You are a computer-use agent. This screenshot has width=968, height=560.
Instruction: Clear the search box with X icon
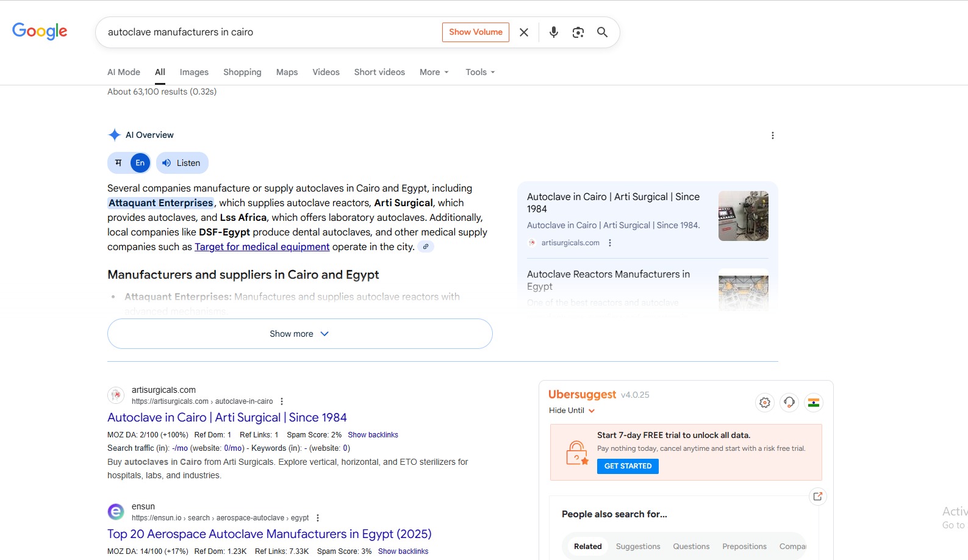[524, 32]
